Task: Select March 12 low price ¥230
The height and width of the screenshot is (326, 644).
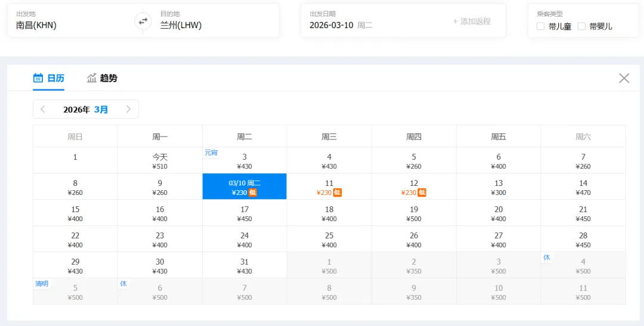Action: [414, 187]
